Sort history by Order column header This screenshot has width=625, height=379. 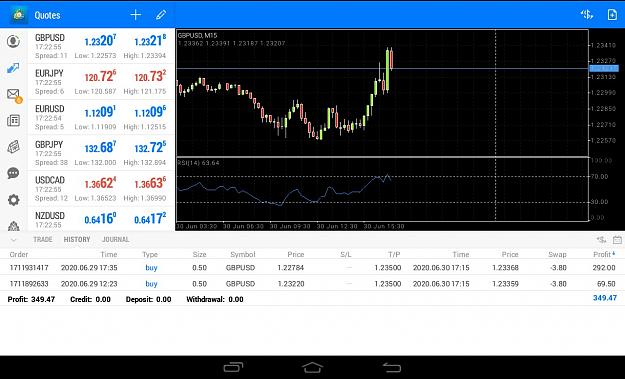[19, 254]
